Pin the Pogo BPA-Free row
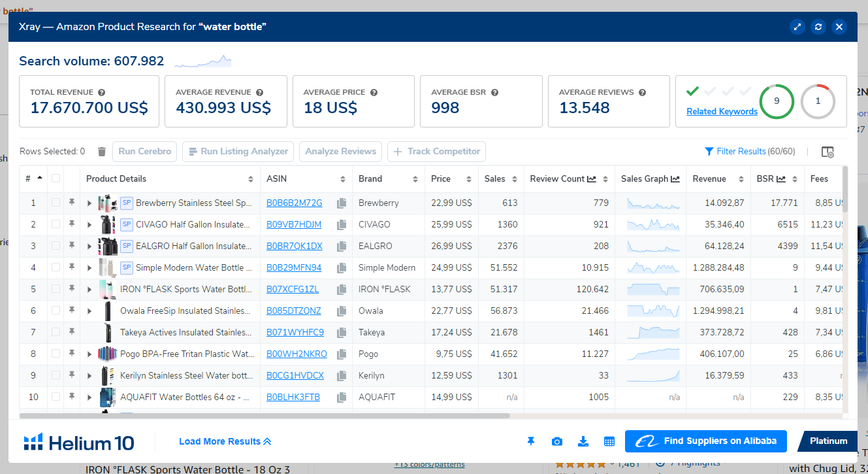Image resolution: width=868 pixels, height=474 pixels. (72, 354)
